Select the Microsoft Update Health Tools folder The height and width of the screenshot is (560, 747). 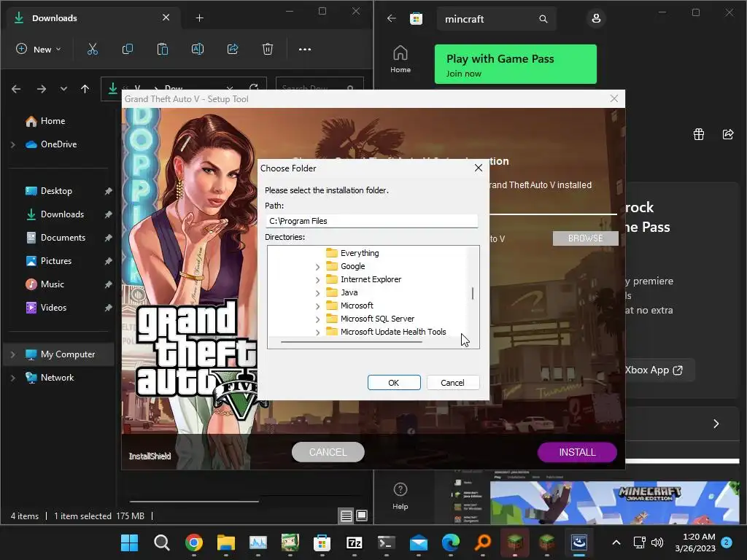tap(393, 332)
